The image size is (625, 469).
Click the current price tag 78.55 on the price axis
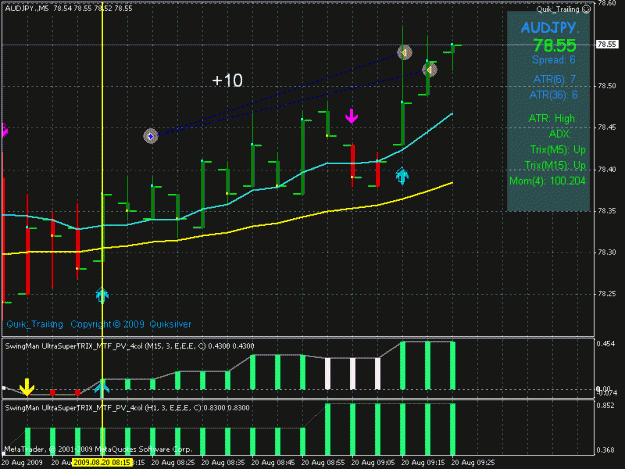tap(607, 44)
